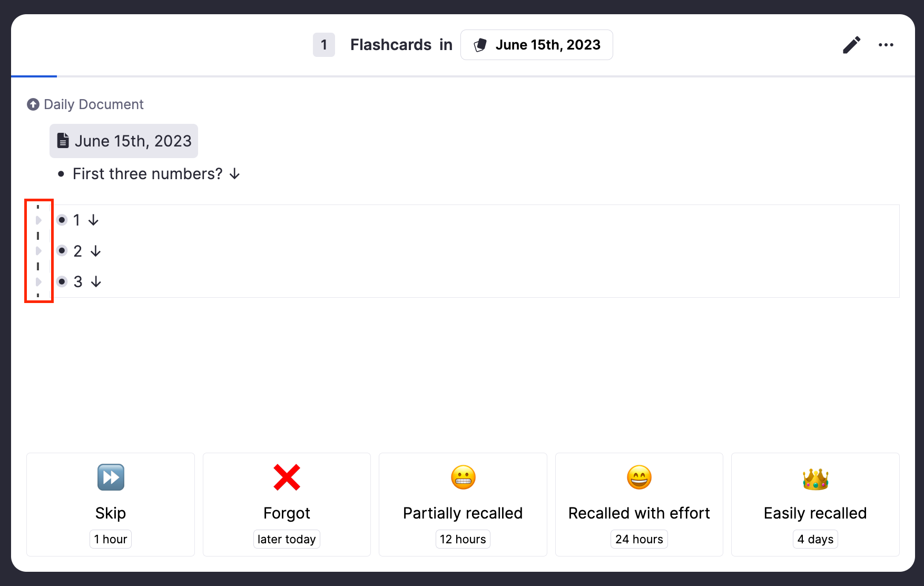This screenshot has height=586, width=924.
Task: Expand the triangle beside item 2
Action: [38, 250]
